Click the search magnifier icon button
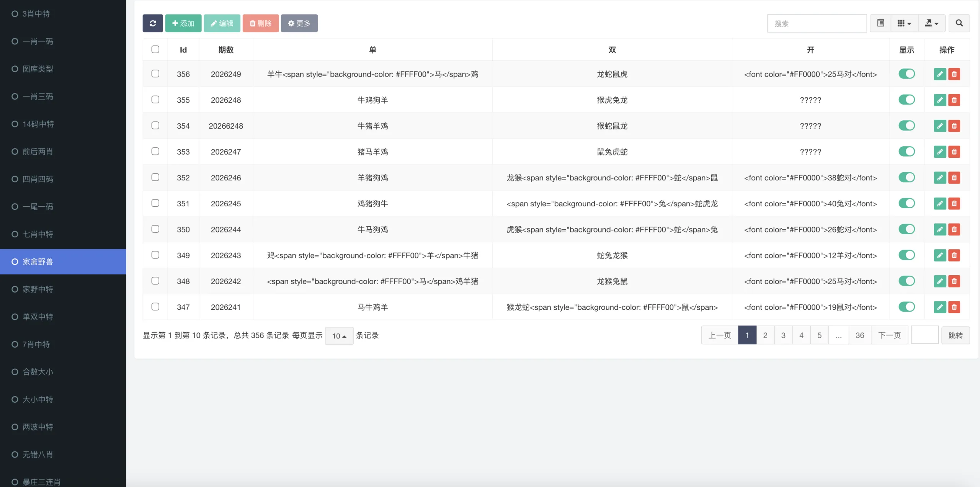Screen dimensions: 980x487 tap(959, 23)
